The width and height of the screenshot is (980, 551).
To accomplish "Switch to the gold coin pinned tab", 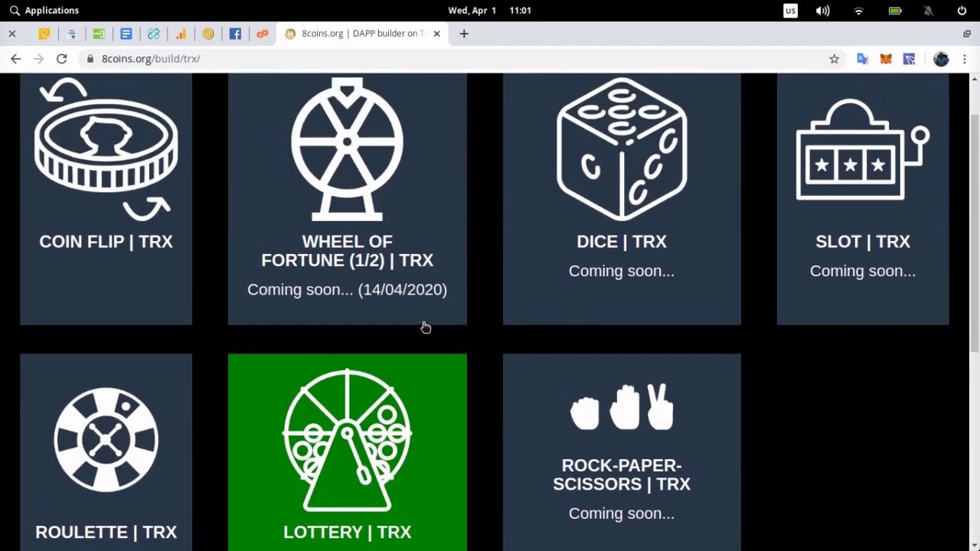I will tap(207, 34).
